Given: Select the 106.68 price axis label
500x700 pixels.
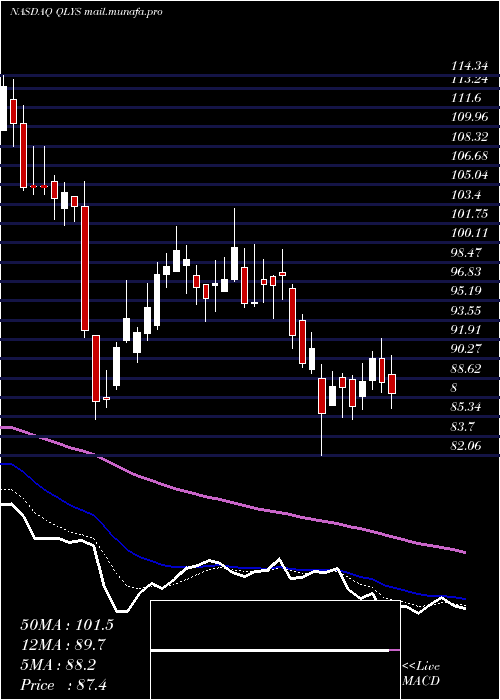Looking at the screenshot, I should pyautogui.click(x=469, y=156).
